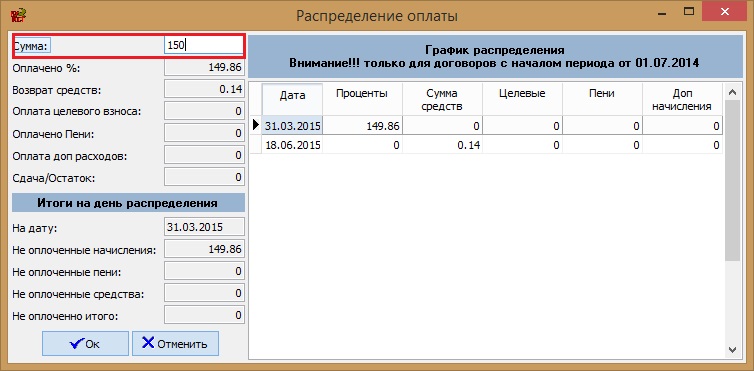Image resolution: width=754 pixels, height=371 pixels.
Task: Click the Сдача/Остаток field
Action: [204, 178]
